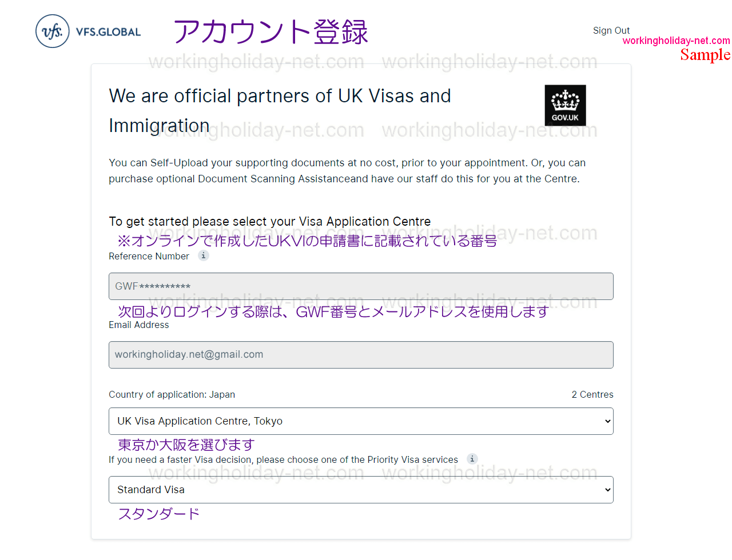Click the 'Country of application: Japan' label
The image size is (732, 560).
(172, 394)
